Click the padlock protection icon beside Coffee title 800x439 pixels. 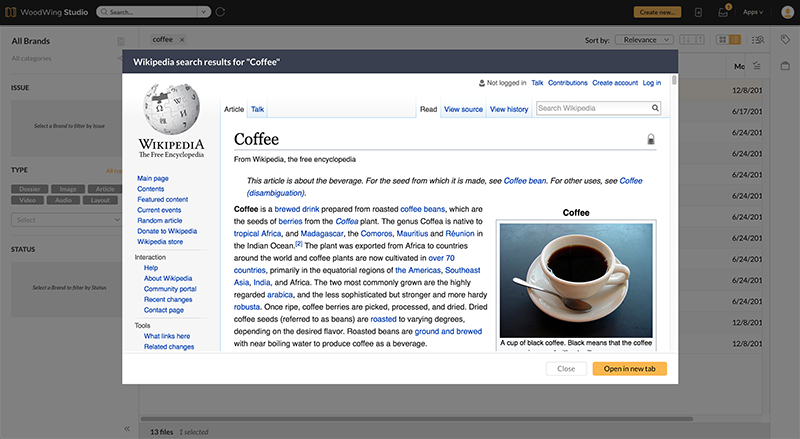click(651, 140)
